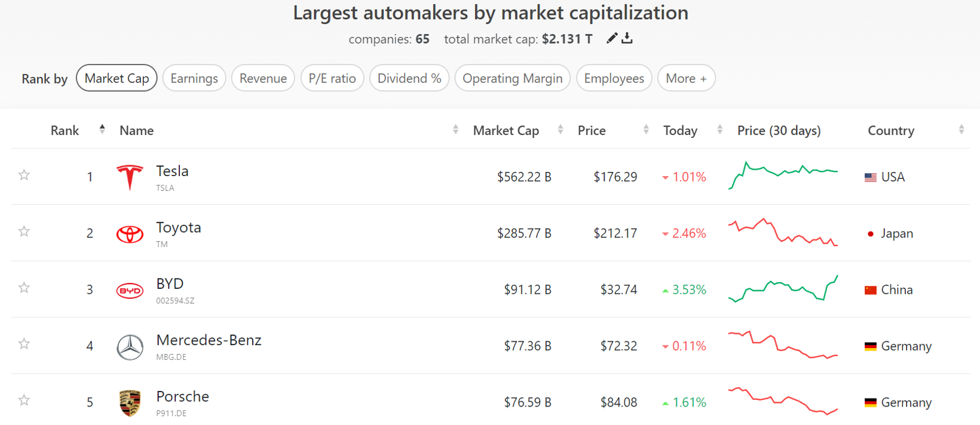
Task: Select the Operating Margin ranking pill
Action: coord(512,78)
